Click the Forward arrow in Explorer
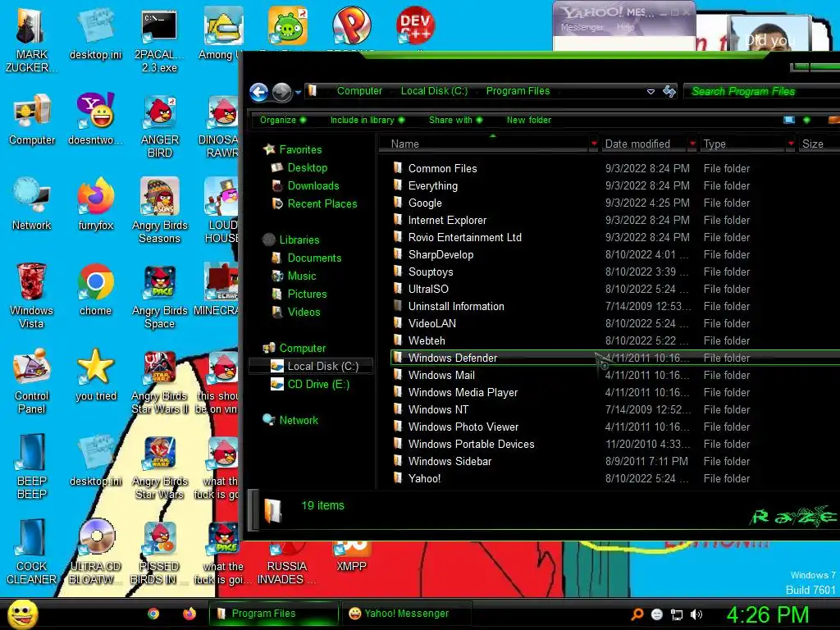Image resolution: width=840 pixels, height=630 pixels. (x=282, y=92)
